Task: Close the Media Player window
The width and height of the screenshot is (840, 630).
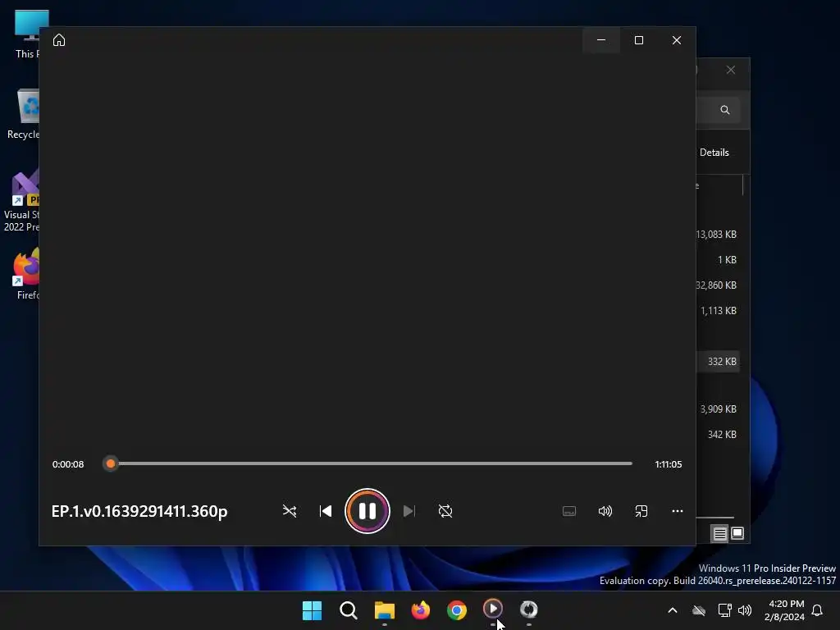Action: (x=677, y=40)
